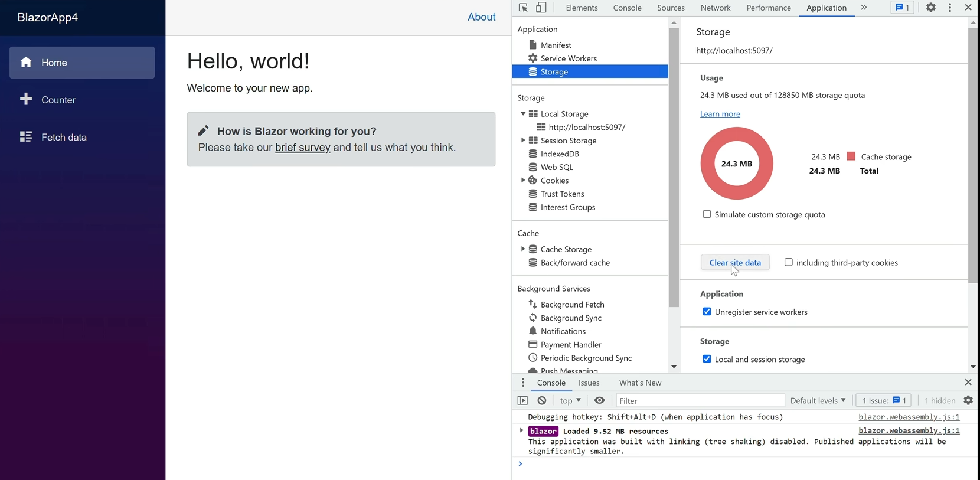Screen dimensions: 980x480
Task: Open the Issues tab in drawer
Action: coord(589,383)
